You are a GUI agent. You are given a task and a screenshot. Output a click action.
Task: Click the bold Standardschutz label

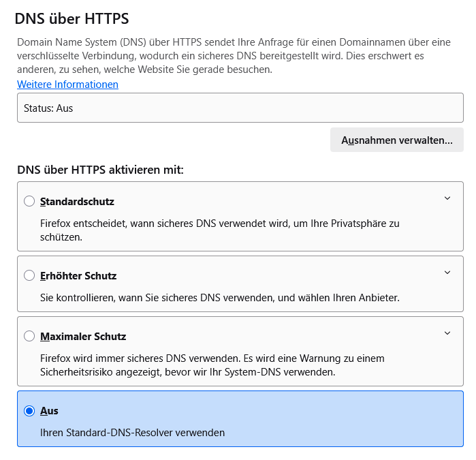pyautogui.click(x=77, y=202)
